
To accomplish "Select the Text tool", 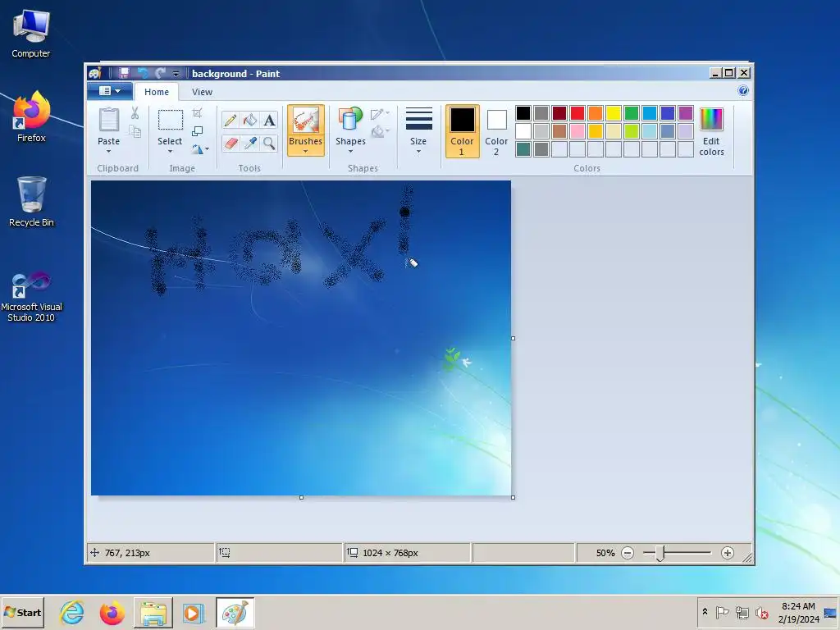I will [x=269, y=120].
